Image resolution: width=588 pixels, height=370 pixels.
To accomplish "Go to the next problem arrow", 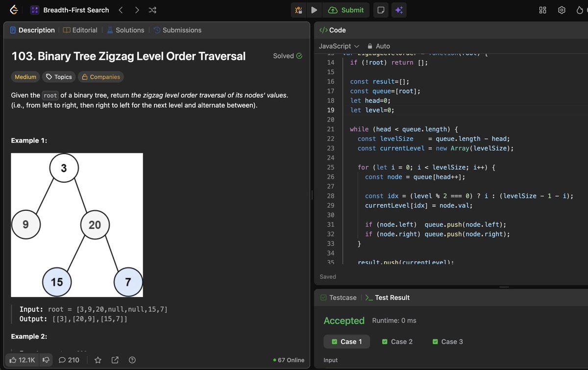I will (x=137, y=10).
